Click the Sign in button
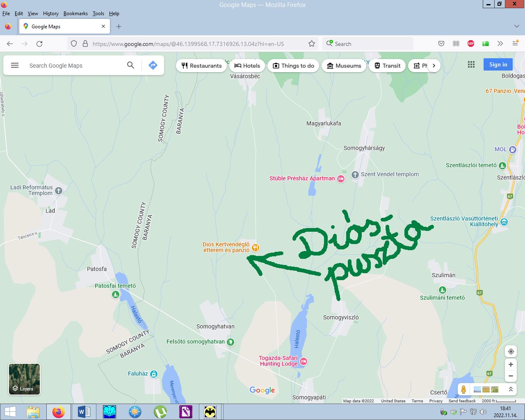The height and width of the screenshot is (420, 525). (498, 64)
